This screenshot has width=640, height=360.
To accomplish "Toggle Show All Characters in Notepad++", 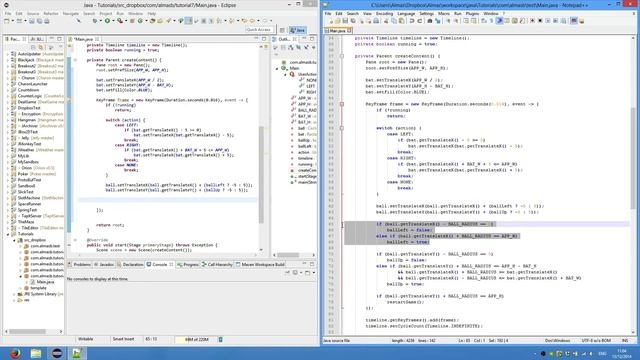I will click(491, 21).
